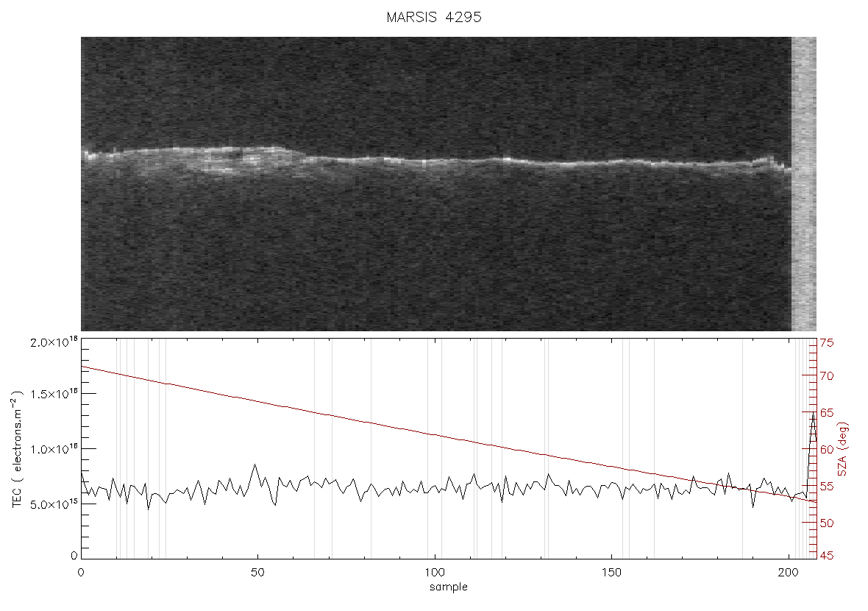Click the TEC peak near sample 49
The image size is (868, 611).
point(255,465)
